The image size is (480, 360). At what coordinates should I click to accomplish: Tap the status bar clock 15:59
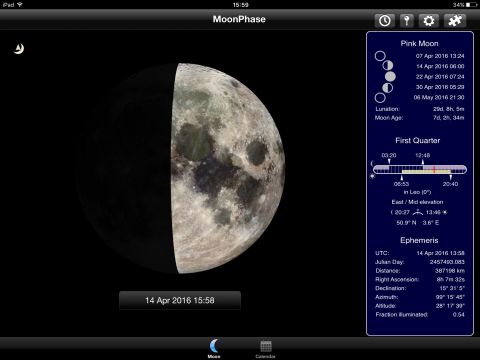pos(240,5)
